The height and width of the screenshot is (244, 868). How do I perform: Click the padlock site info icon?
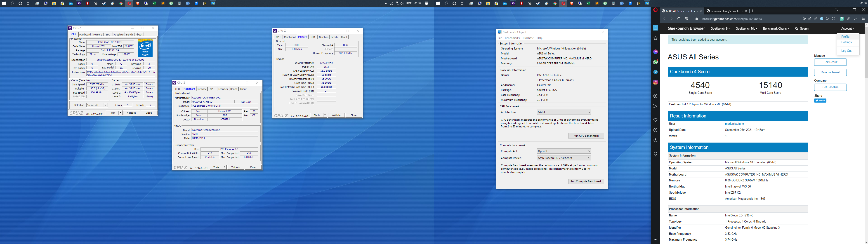pyautogui.click(x=697, y=19)
